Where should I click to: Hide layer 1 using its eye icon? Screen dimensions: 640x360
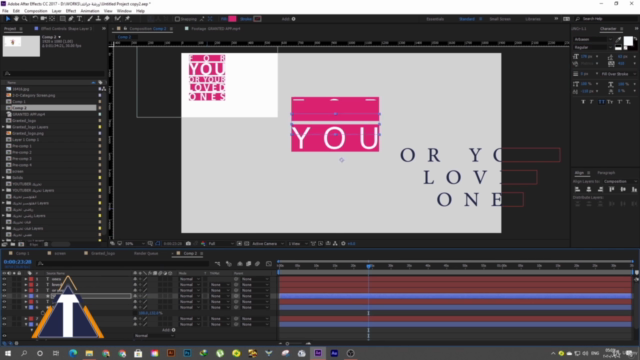point(4,279)
